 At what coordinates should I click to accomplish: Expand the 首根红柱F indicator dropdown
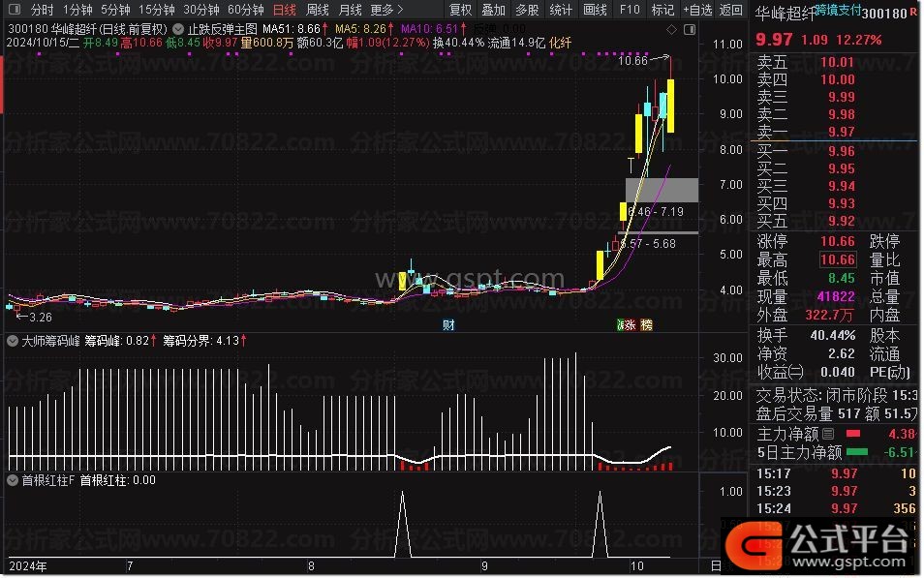tap(13, 480)
